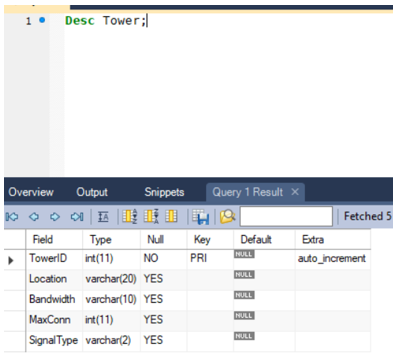The width and height of the screenshot is (400, 361).
Task: Click the Tower word in the query
Action: 121,21
